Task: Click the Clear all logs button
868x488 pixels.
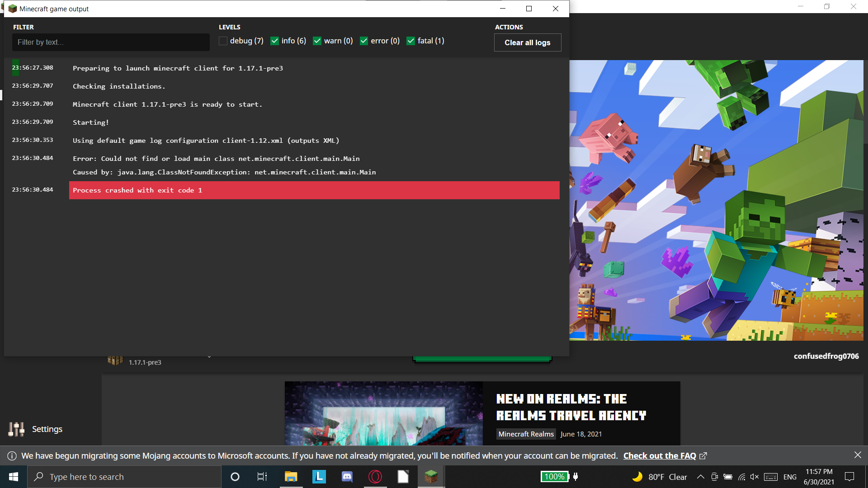Action: coord(527,42)
